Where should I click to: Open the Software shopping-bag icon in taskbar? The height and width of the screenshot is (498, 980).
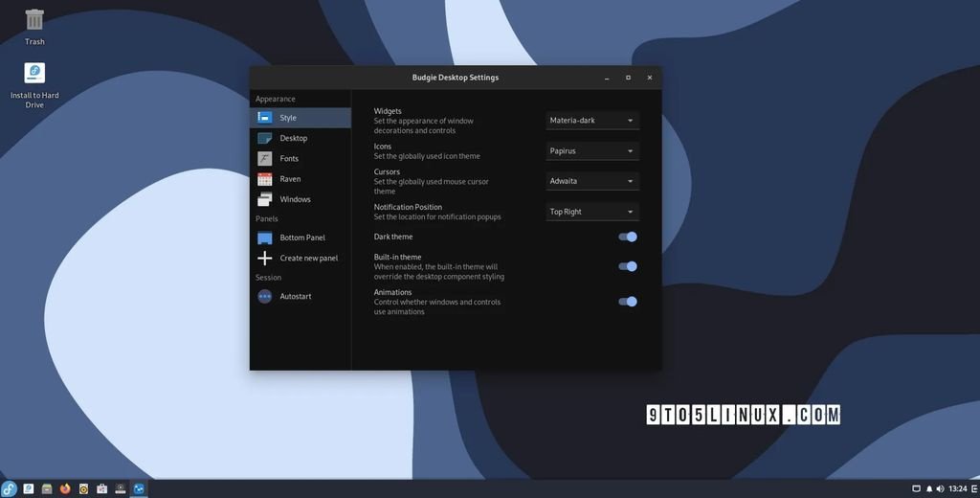click(101, 488)
